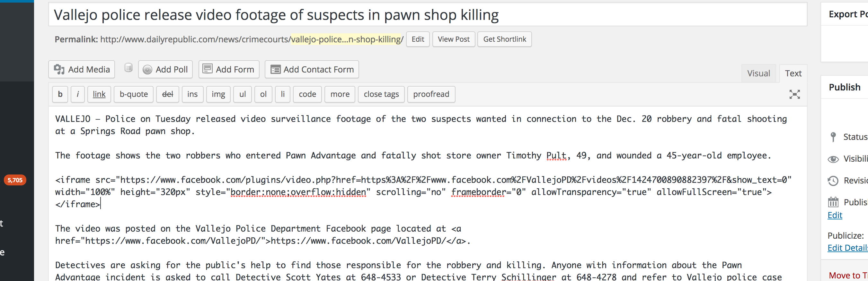Click the proofread button
Screen dimensions: 868x281
pyautogui.click(x=431, y=94)
